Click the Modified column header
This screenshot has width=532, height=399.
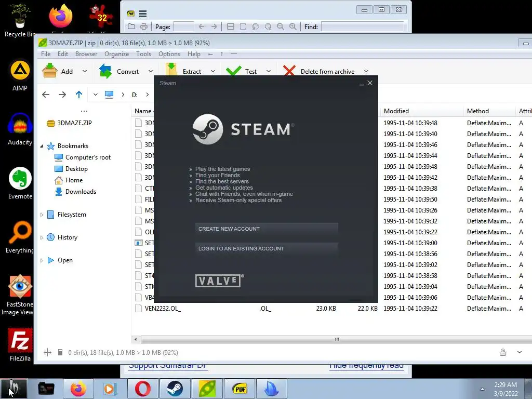pos(396,111)
